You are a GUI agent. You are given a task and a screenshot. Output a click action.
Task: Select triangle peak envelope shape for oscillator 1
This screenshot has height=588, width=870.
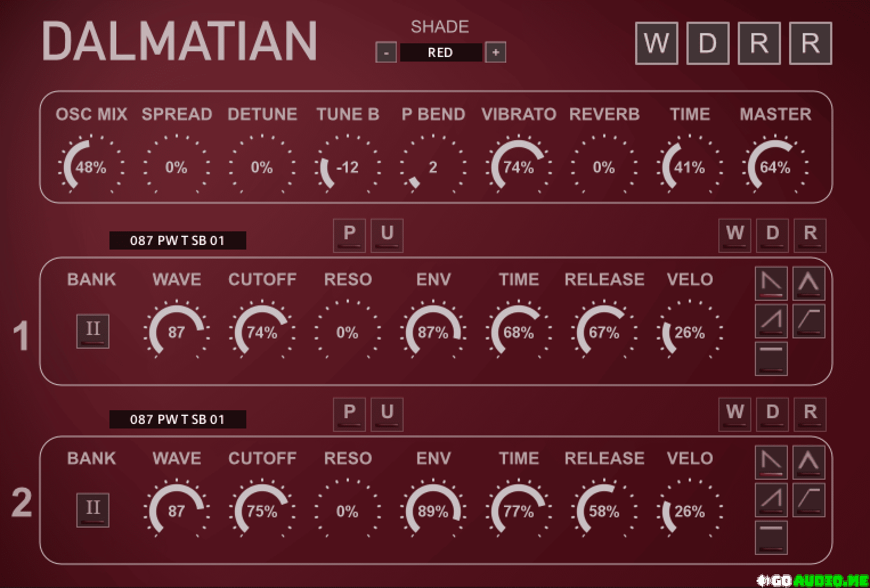click(x=808, y=283)
